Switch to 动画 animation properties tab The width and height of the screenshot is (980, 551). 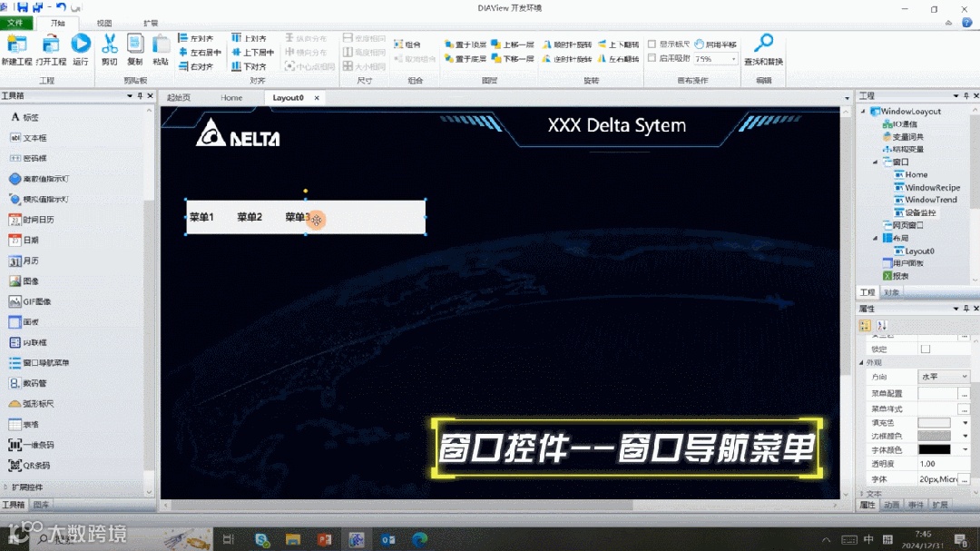892,505
